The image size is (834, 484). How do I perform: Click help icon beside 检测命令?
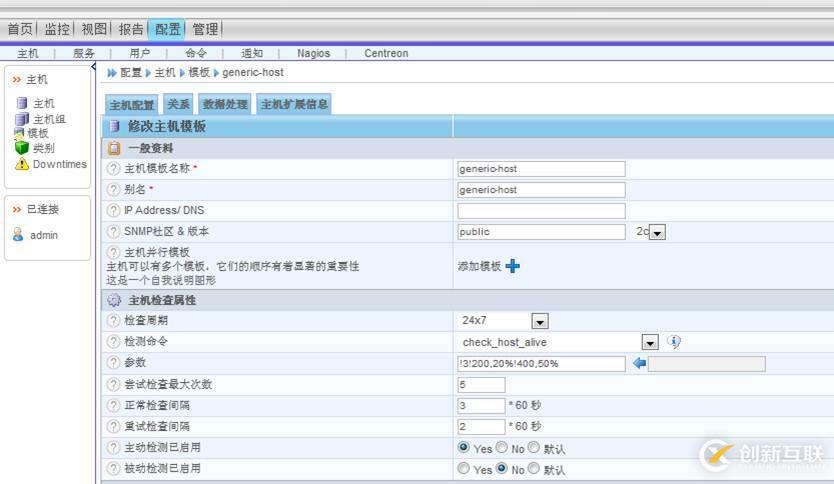point(113,341)
